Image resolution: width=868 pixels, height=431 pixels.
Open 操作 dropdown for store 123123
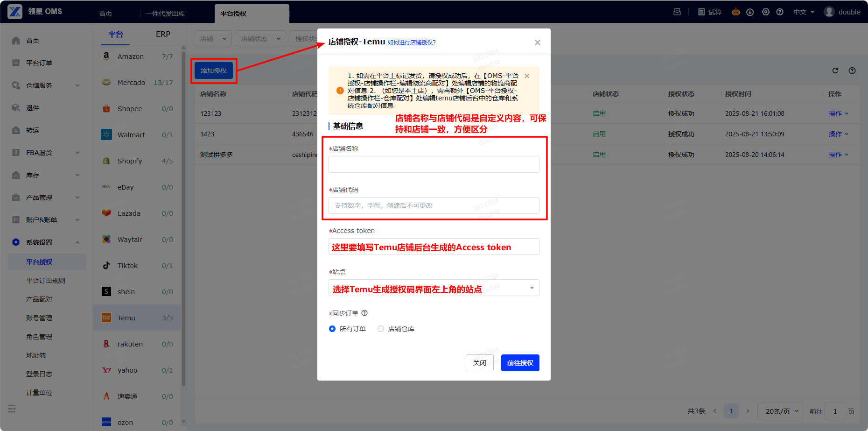(x=839, y=113)
